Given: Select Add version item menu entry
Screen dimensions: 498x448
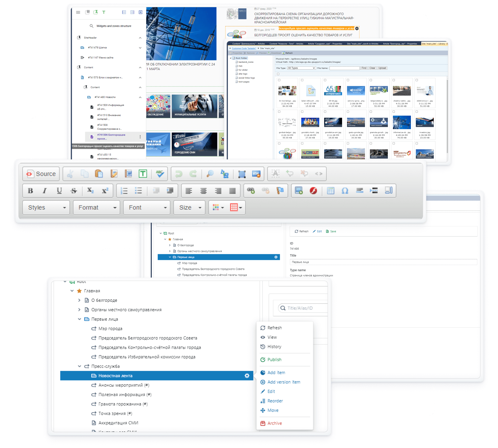Looking at the screenshot, I should [280, 382].
